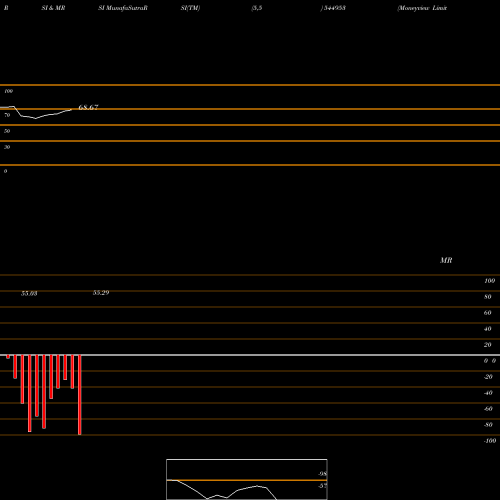The image size is (500, 500).
Task: Click the white RSI line near 68.67
Action: 36,113
